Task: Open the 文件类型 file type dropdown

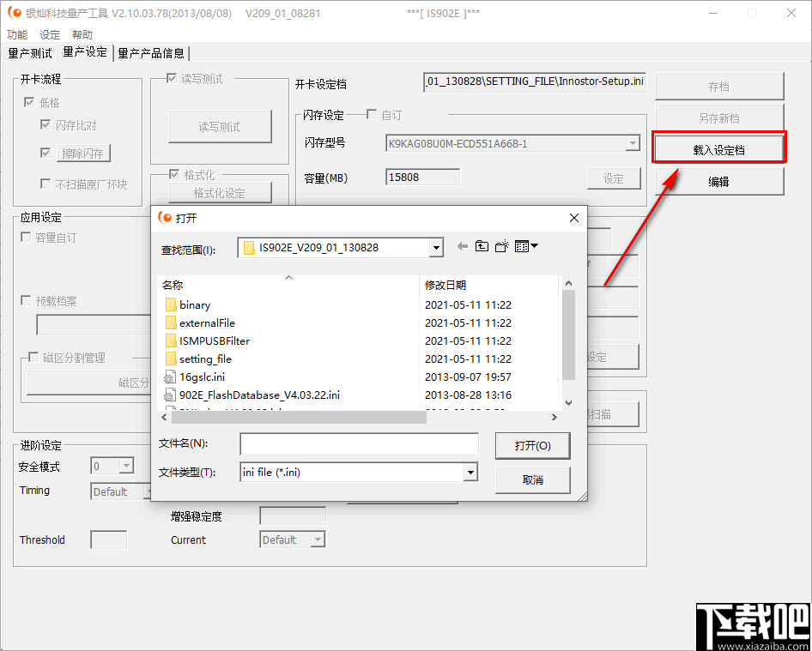Action: pos(470,472)
